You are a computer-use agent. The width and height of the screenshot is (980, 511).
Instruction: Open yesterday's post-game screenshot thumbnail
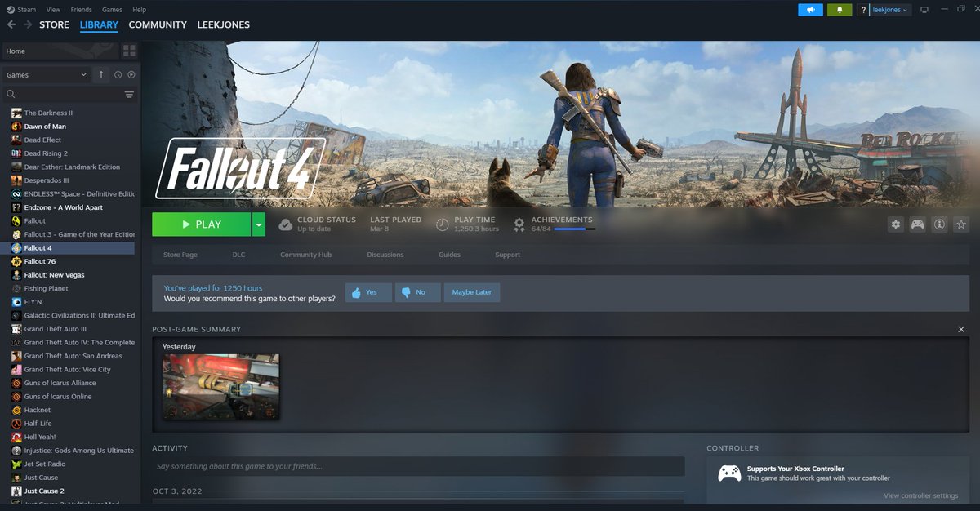[220, 386]
